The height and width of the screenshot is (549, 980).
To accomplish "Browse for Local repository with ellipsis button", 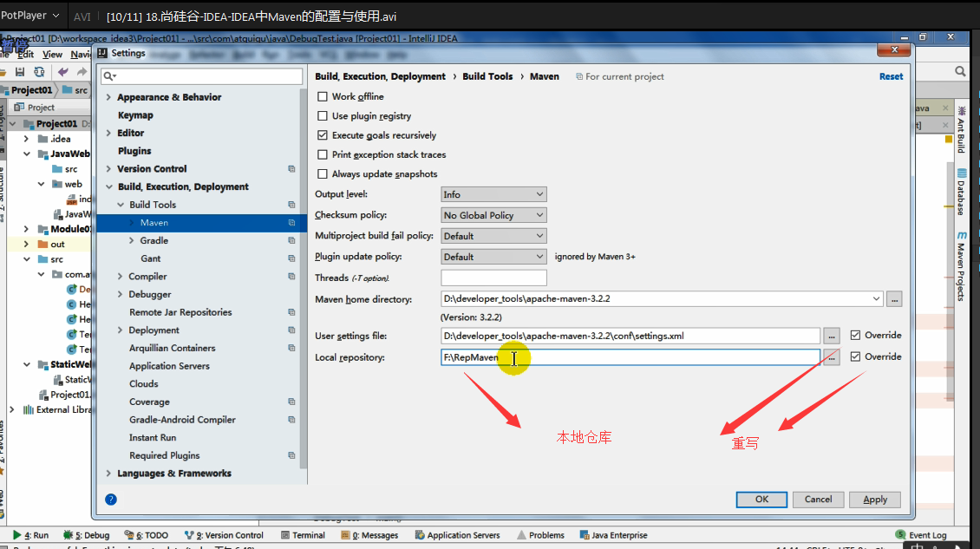I will point(831,357).
